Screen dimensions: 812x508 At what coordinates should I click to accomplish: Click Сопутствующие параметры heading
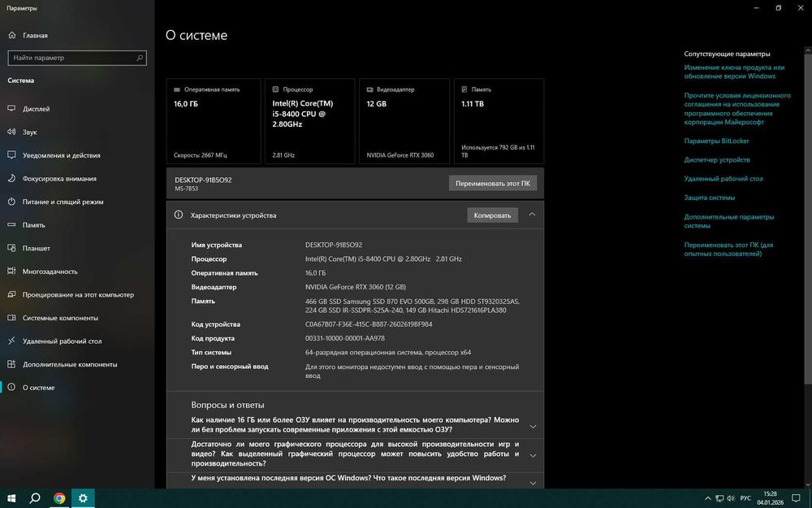coord(727,54)
